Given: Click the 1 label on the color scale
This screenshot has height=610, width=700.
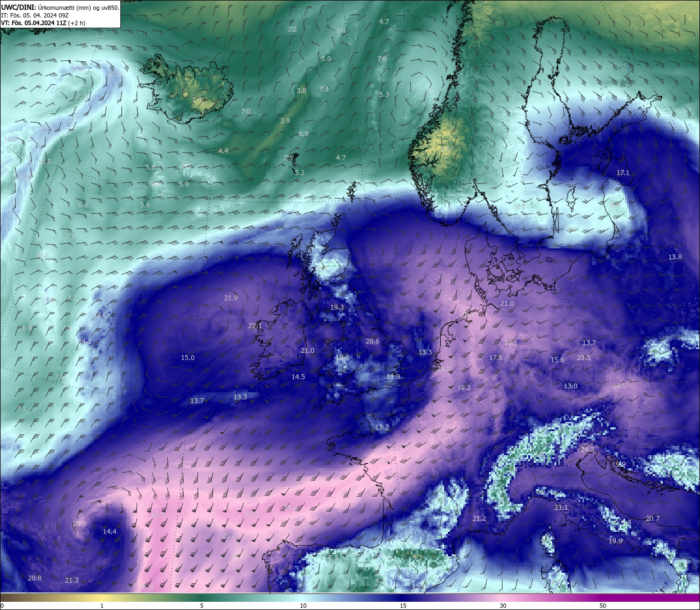Looking at the screenshot, I should (102, 606).
